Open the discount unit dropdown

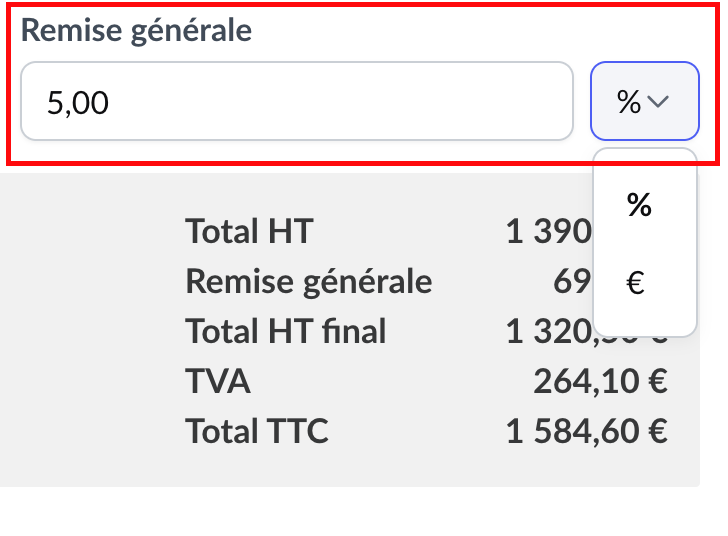click(x=644, y=102)
